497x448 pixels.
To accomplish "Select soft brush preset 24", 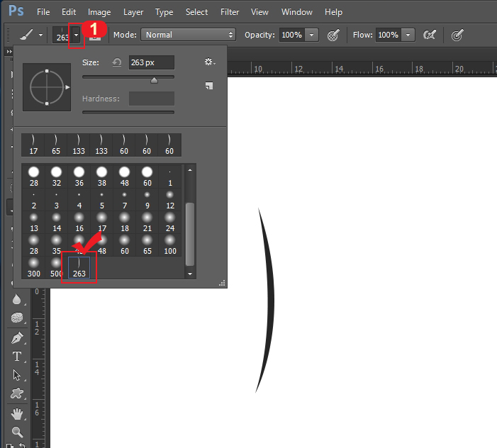I will [170, 222].
